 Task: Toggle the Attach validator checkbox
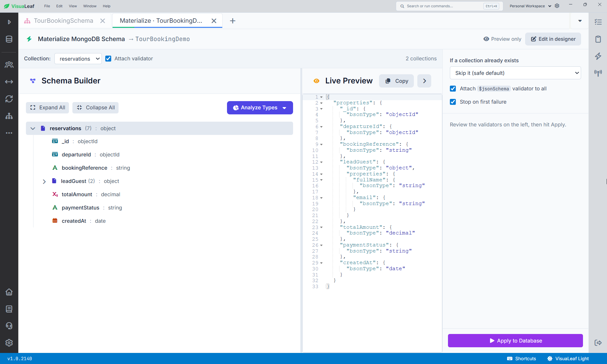pyautogui.click(x=108, y=58)
